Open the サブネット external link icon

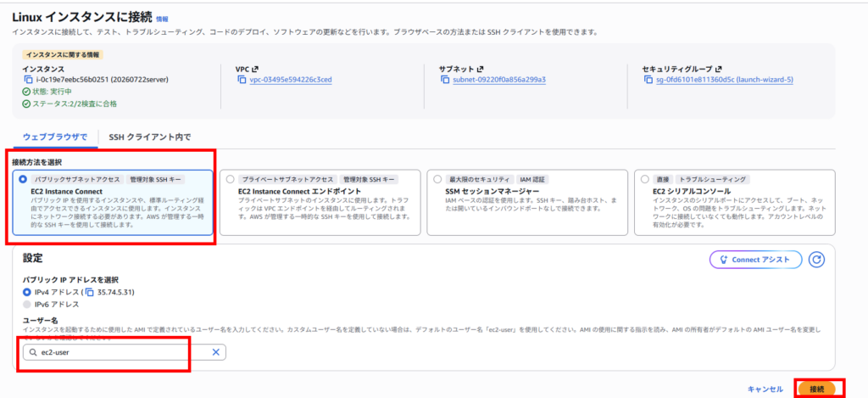(x=481, y=70)
